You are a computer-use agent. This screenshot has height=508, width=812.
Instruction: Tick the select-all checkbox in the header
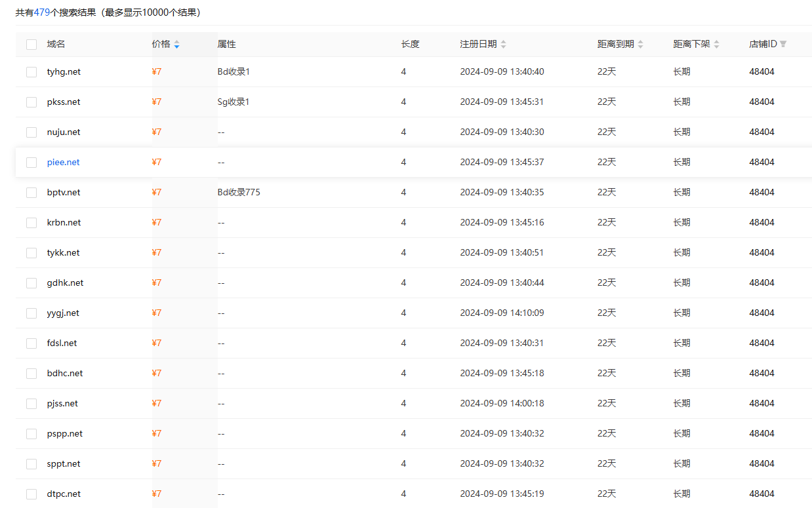[31, 45]
